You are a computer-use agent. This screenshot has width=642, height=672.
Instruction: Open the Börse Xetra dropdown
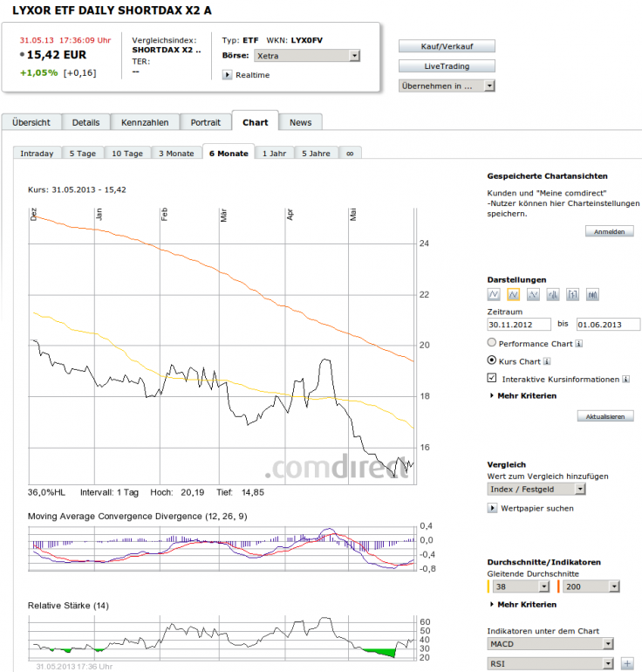coord(307,56)
